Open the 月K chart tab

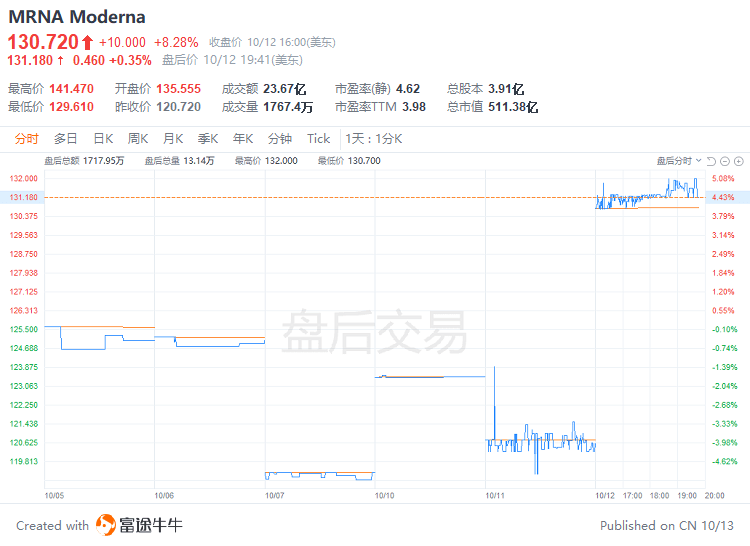click(x=173, y=139)
